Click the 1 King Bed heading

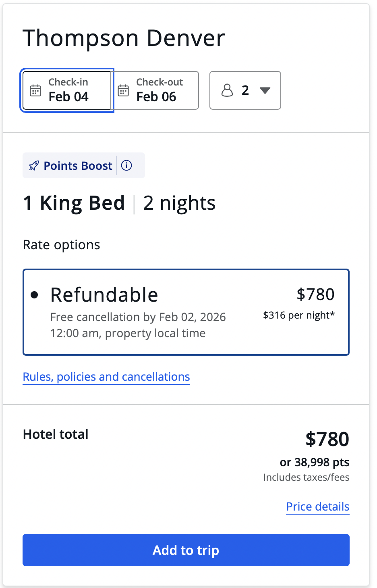[74, 203]
